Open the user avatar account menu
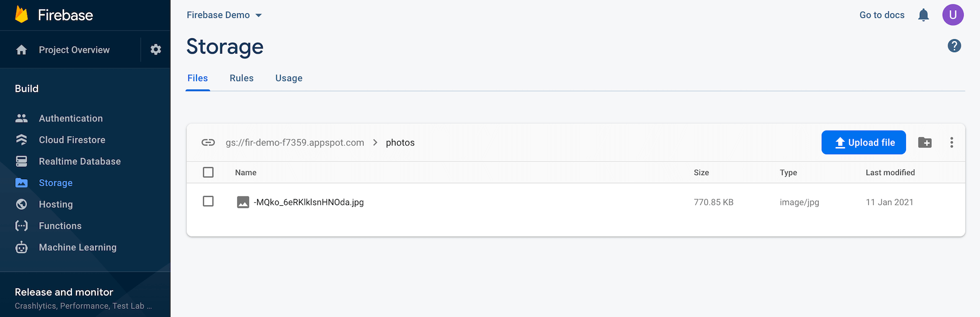Viewport: 980px width, 317px height. 952,15
